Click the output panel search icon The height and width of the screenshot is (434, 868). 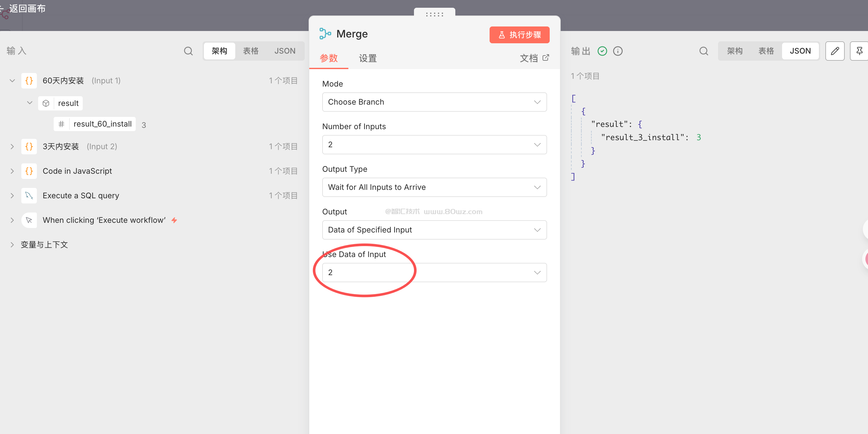(703, 51)
